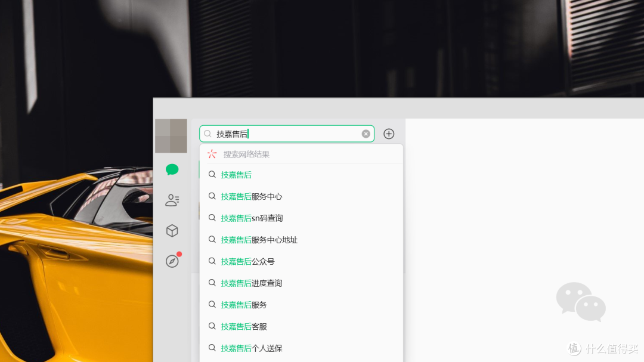Screen dimensions: 644x362
Task: Click the plus add button
Action: 389,134
